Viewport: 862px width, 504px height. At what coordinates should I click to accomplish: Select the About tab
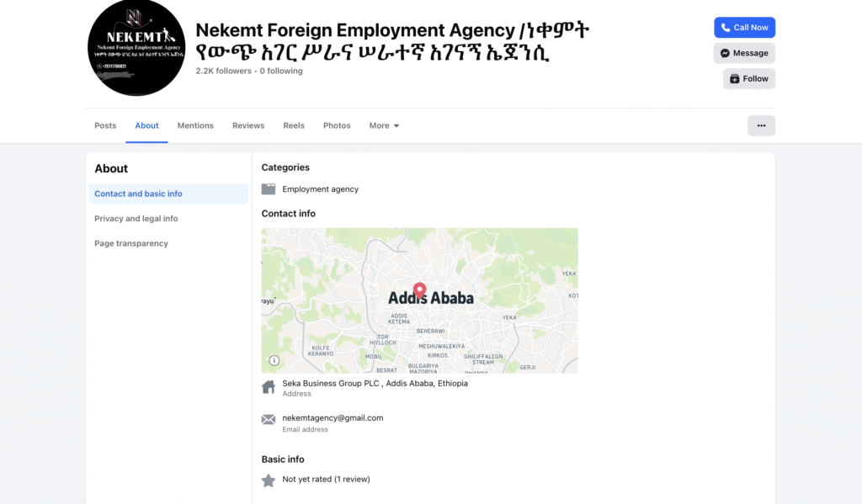click(x=146, y=125)
